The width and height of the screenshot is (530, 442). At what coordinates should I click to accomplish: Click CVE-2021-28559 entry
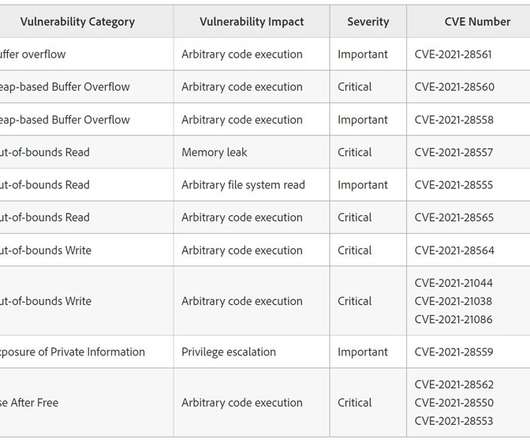(454, 352)
